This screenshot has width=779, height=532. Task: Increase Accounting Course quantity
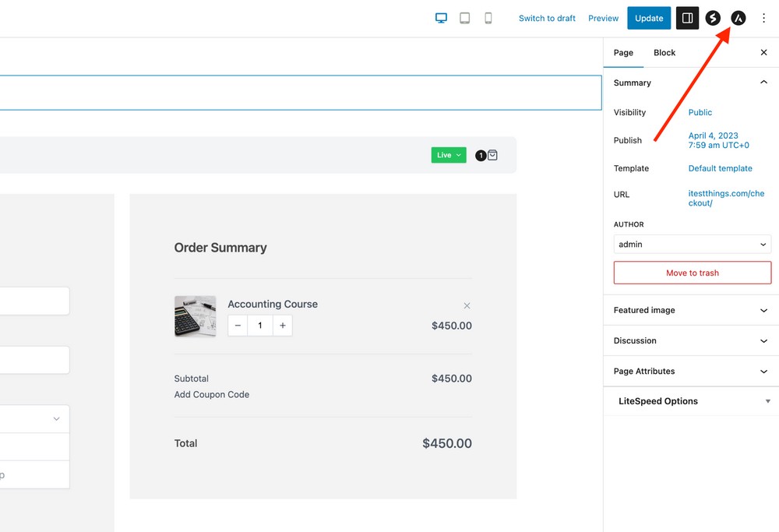coord(282,326)
